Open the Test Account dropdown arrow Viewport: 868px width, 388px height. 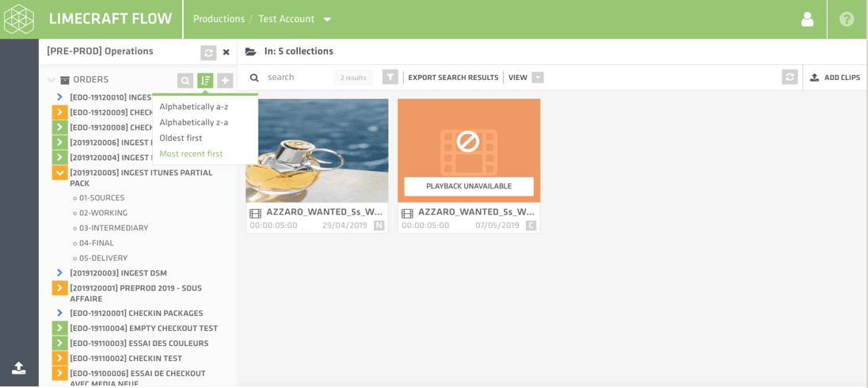coord(327,19)
